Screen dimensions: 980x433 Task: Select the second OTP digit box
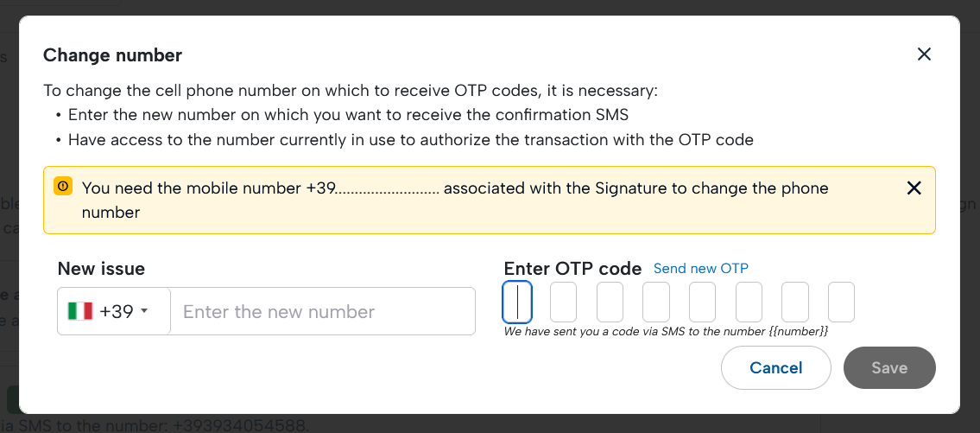point(563,302)
